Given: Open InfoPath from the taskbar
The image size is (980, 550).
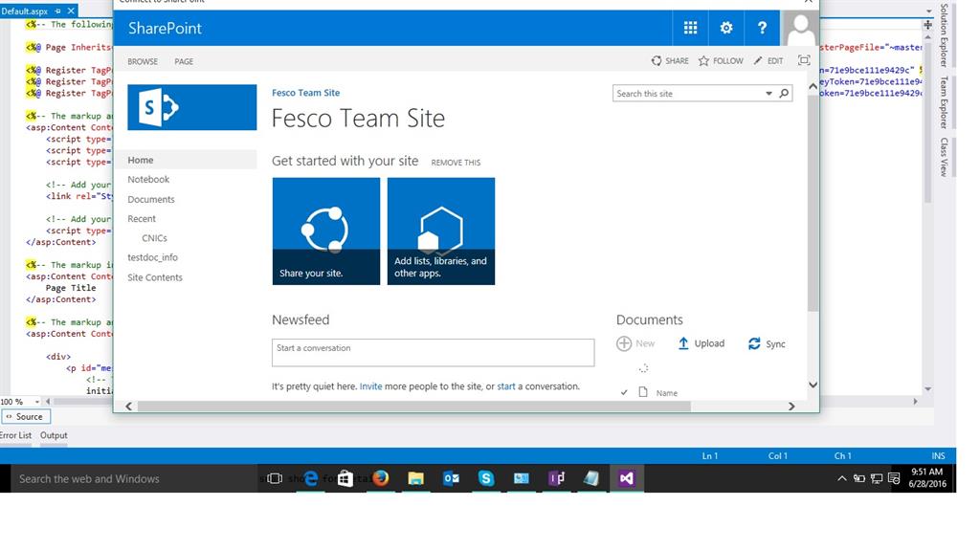Looking at the screenshot, I should tap(556, 479).
